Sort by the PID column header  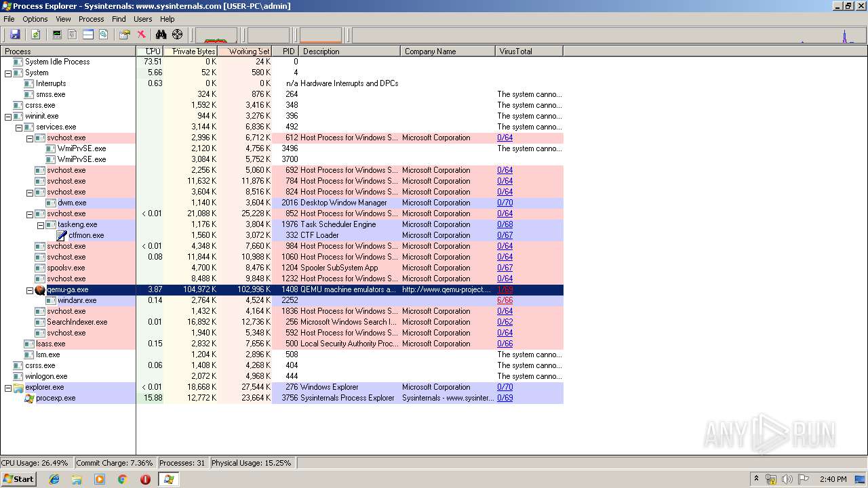(285, 51)
